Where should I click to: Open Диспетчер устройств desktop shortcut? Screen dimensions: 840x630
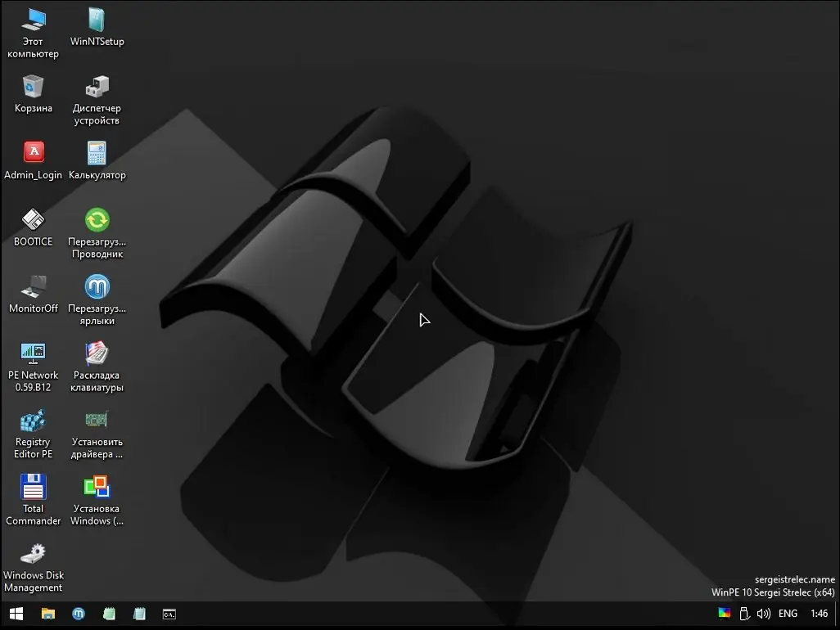coord(97,100)
